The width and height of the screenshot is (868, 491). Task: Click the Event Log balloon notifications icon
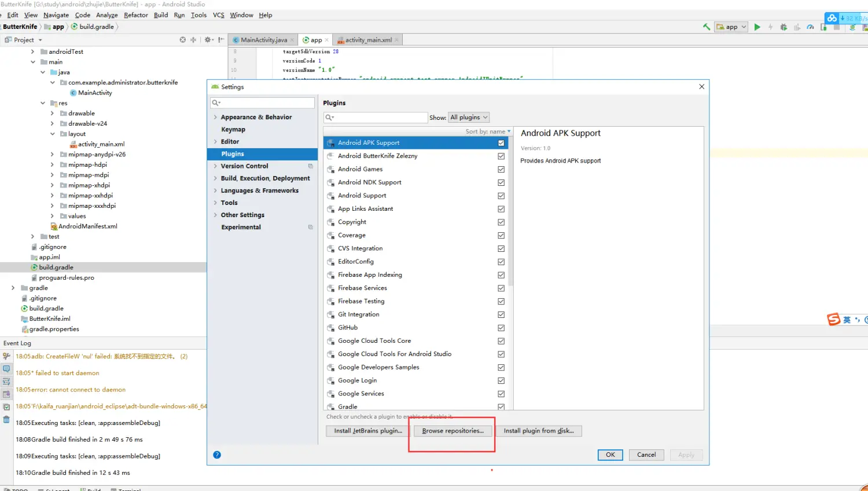(x=6, y=369)
